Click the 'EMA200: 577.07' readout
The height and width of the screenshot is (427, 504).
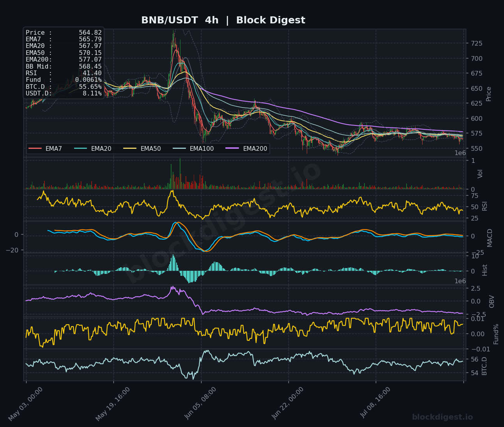[64, 60]
